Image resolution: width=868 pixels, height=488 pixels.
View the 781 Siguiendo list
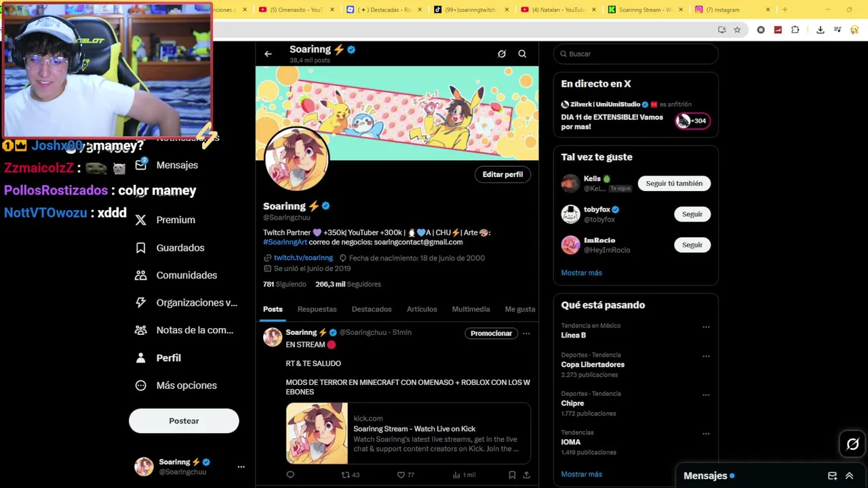click(284, 284)
